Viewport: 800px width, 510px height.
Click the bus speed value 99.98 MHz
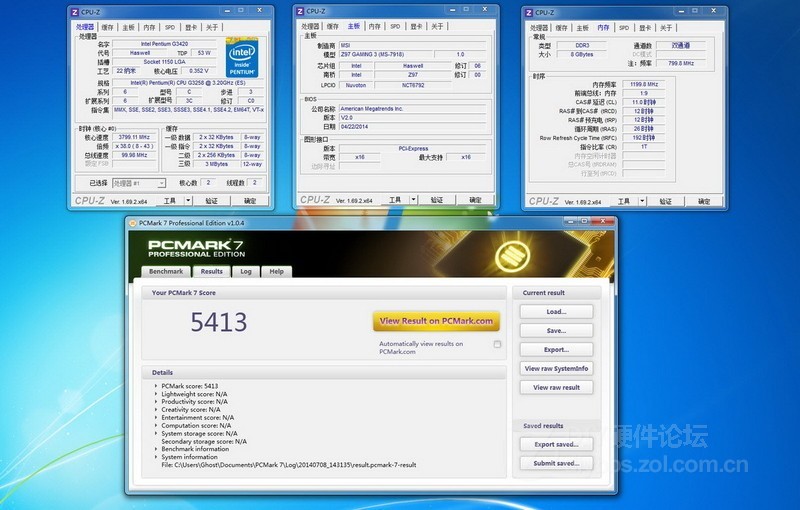134,155
